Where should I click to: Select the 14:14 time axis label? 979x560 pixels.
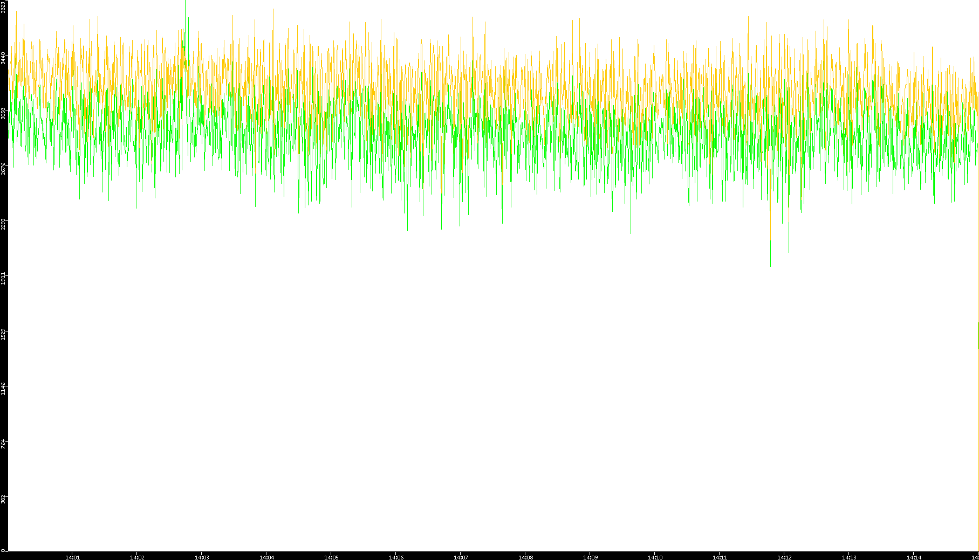[x=914, y=557]
